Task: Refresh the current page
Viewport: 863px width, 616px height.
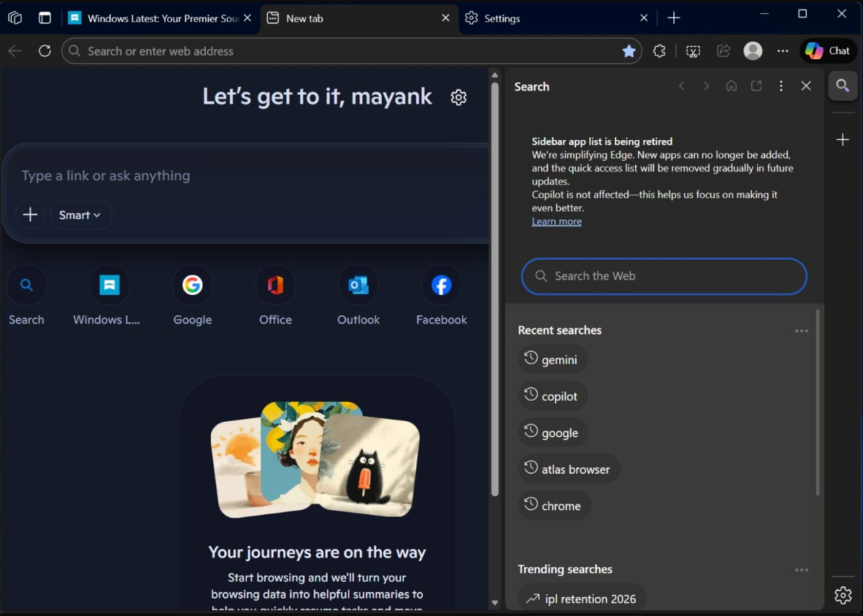Action: tap(45, 51)
